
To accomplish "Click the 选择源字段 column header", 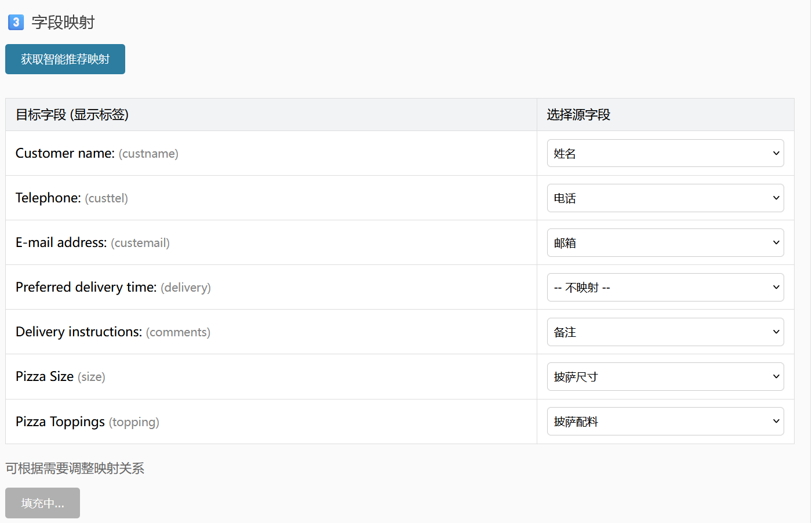I will (x=578, y=115).
